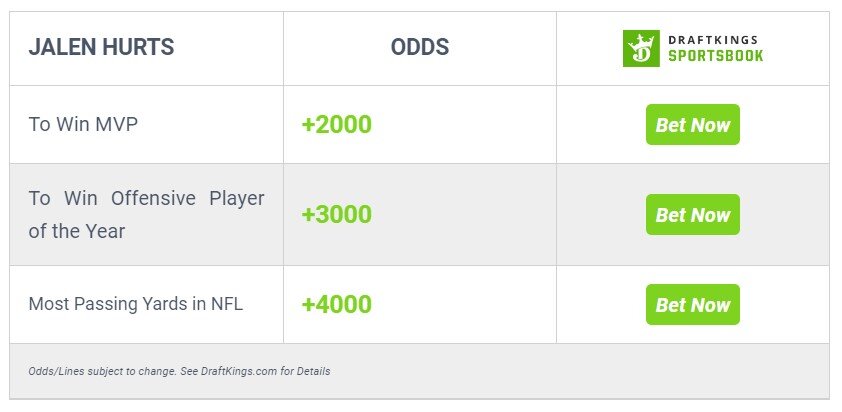Screen dimensions: 842x412
Task: Select the +3000 odds value
Action: click(336, 215)
